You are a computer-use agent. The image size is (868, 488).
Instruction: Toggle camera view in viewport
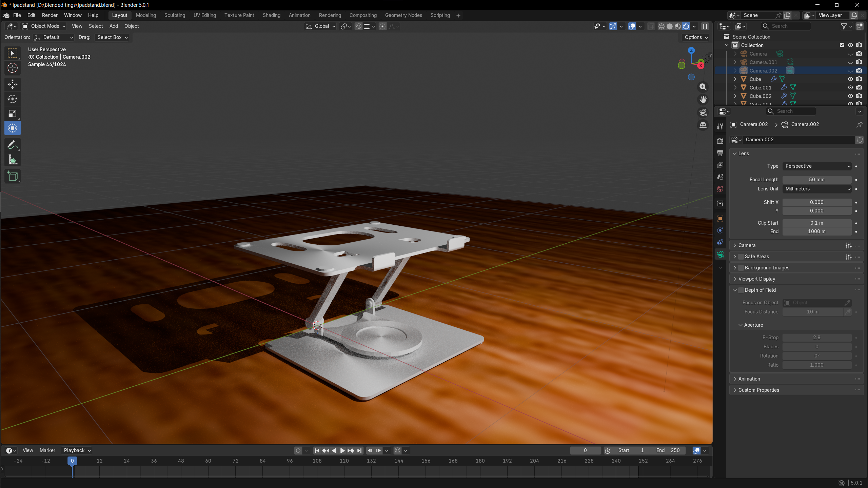click(x=703, y=112)
